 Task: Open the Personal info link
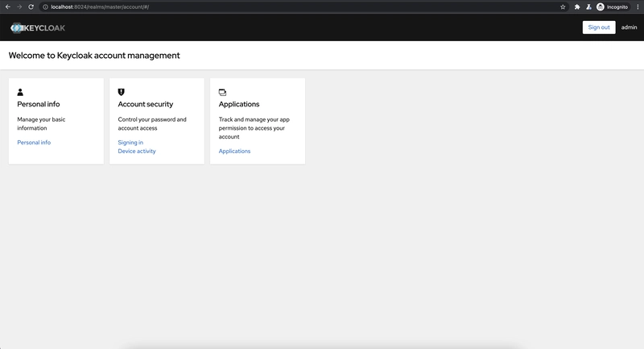coord(34,143)
